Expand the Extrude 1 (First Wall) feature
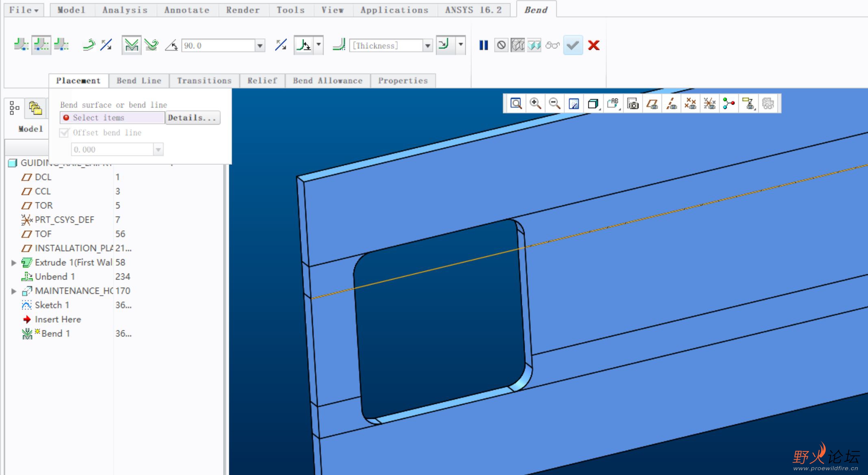The height and width of the screenshot is (475, 868). pos(13,262)
